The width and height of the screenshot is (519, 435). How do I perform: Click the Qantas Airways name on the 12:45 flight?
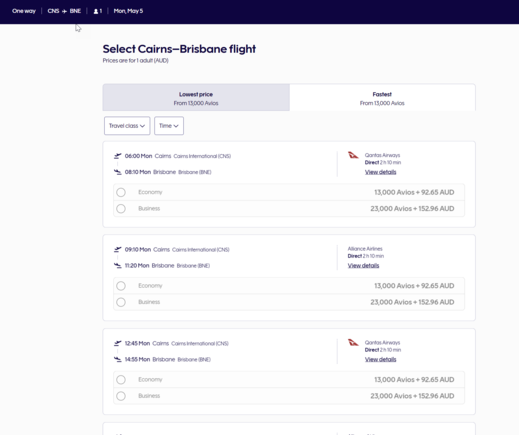pos(382,342)
